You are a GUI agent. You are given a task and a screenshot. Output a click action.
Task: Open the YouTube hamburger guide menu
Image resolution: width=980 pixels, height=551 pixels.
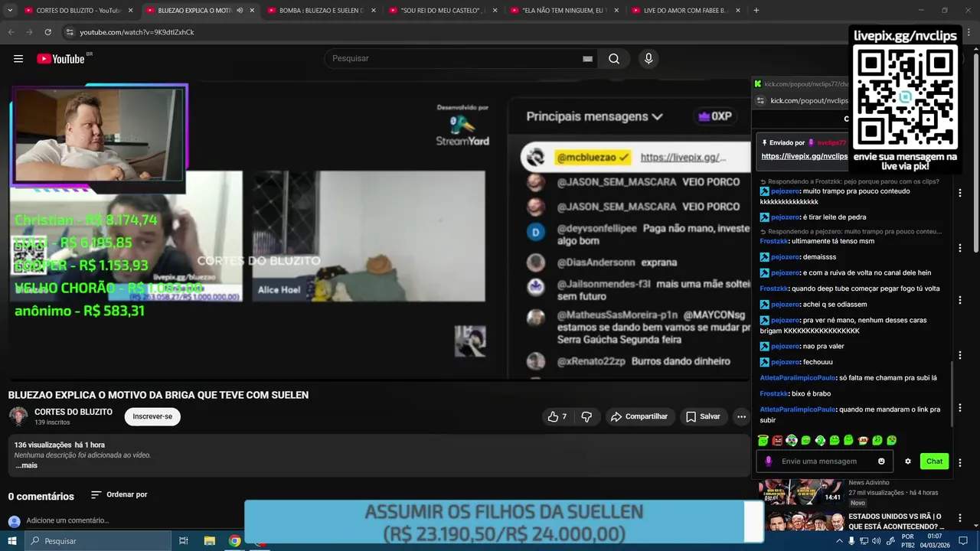pos(18,59)
